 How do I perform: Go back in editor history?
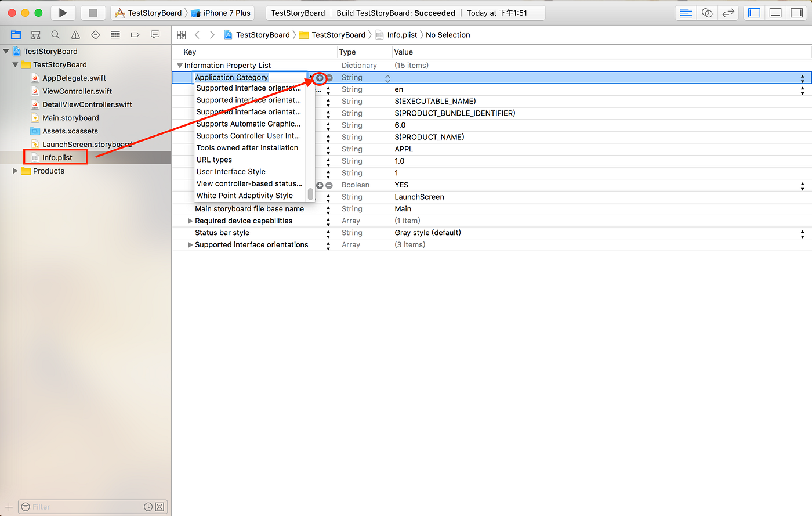click(197, 35)
